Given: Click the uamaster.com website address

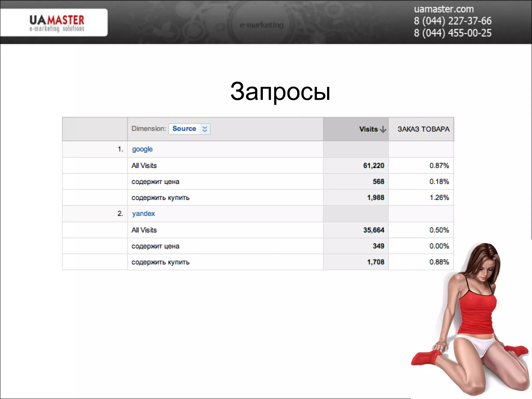Looking at the screenshot, I should pyautogui.click(x=444, y=9).
